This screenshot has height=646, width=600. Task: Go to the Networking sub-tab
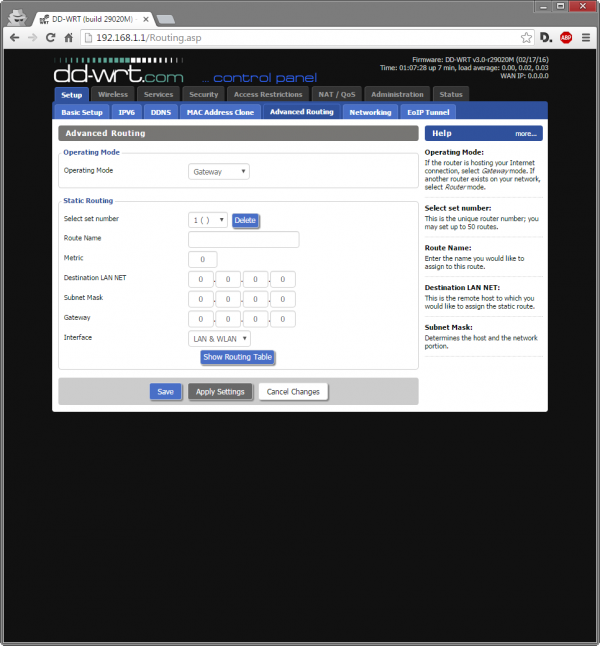pyautogui.click(x=370, y=112)
